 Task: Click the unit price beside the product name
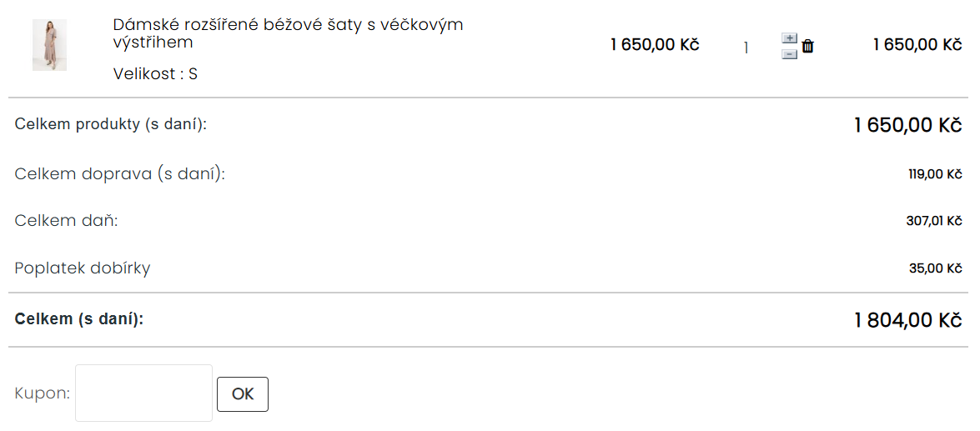click(x=655, y=45)
